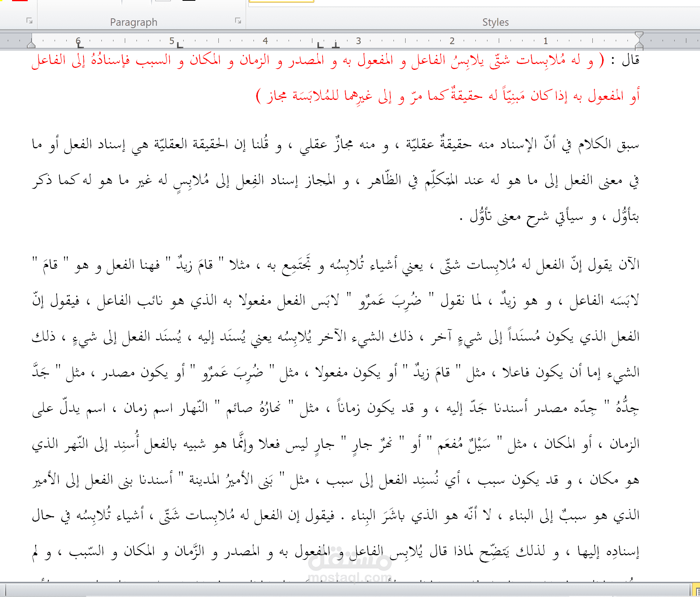700x597 pixels.
Task: Click the phrase "مجازٌ عقلي"
Action: 326,144
